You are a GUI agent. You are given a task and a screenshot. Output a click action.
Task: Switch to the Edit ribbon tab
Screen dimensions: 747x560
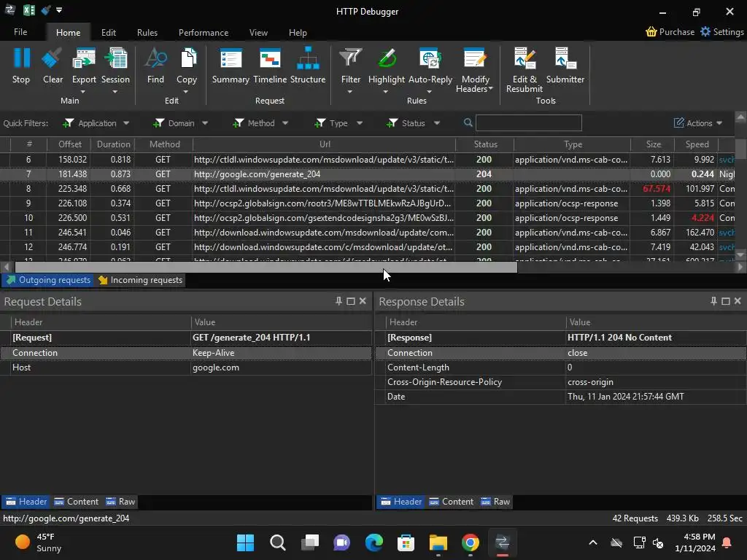pyautogui.click(x=109, y=32)
